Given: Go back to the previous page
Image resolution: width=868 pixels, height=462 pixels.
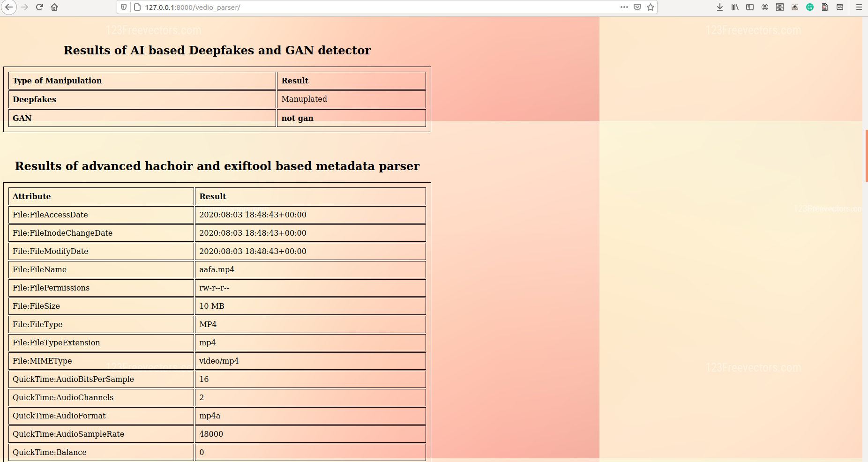Looking at the screenshot, I should pyautogui.click(x=9, y=7).
